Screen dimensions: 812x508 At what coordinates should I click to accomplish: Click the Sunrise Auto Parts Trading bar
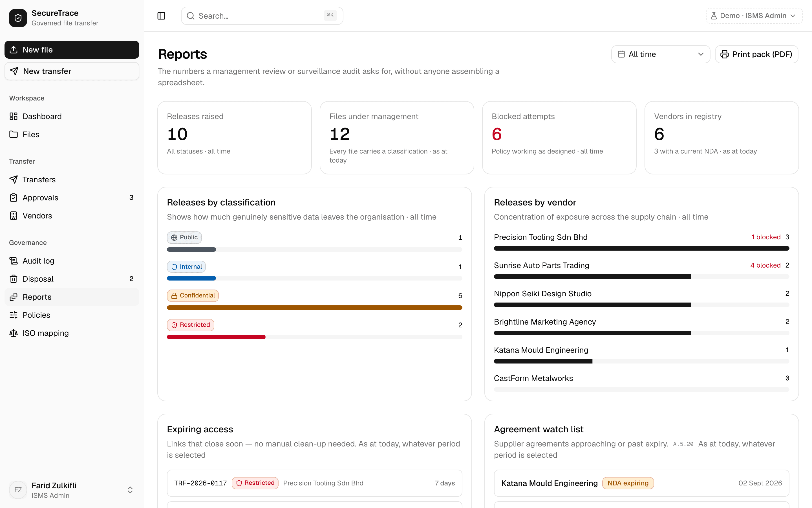pos(641,277)
